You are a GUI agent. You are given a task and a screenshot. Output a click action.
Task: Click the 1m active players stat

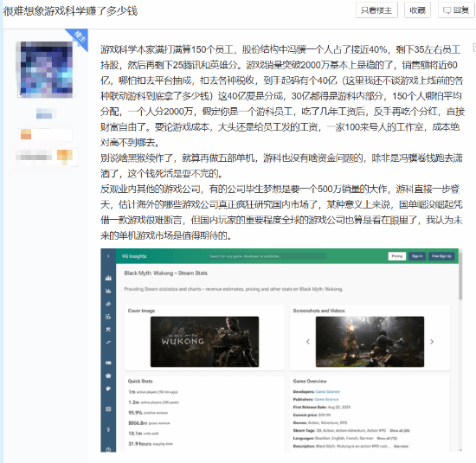tap(153, 392)
